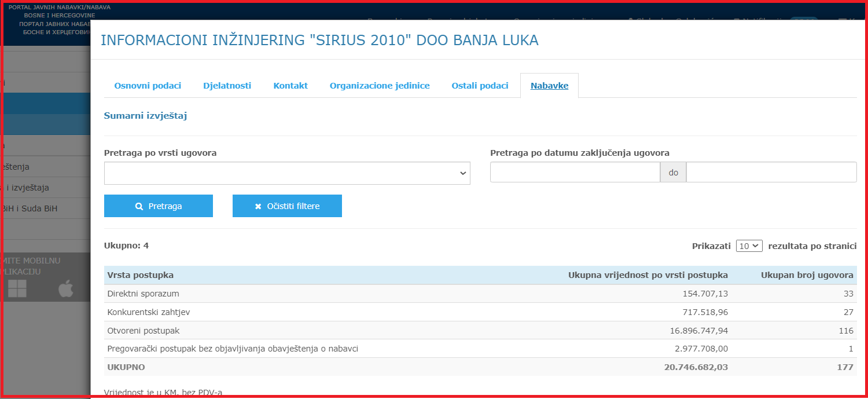The width and height of the screenshot is (868, 399).
Task: Open the Pretraga po vrsti ugovora dropdown
Action: [287, 173]
